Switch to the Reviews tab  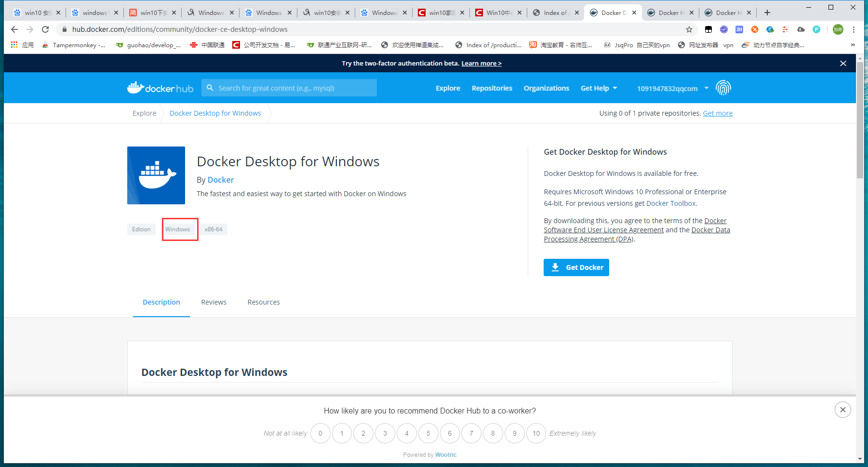(x=214, y=302)
